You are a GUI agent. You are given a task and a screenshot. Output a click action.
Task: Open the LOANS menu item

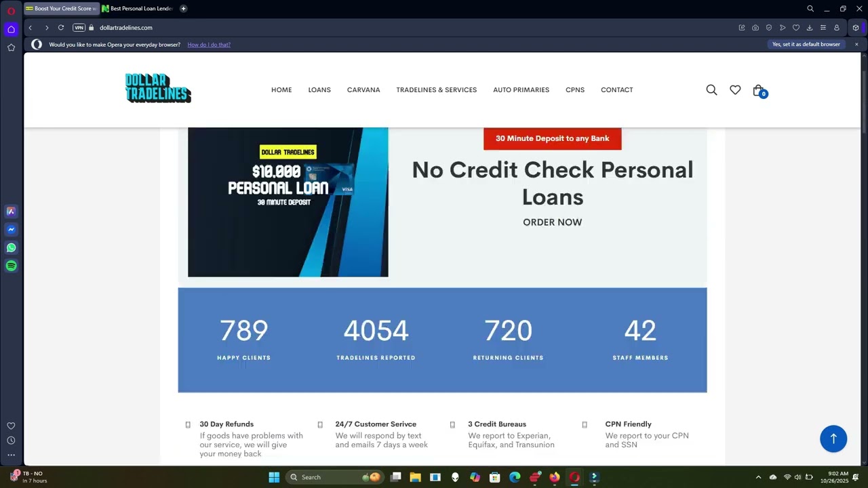pos(319,90)
